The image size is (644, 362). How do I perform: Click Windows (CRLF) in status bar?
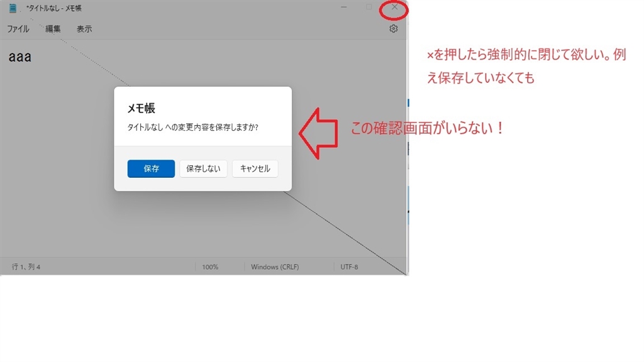(275, 266)
